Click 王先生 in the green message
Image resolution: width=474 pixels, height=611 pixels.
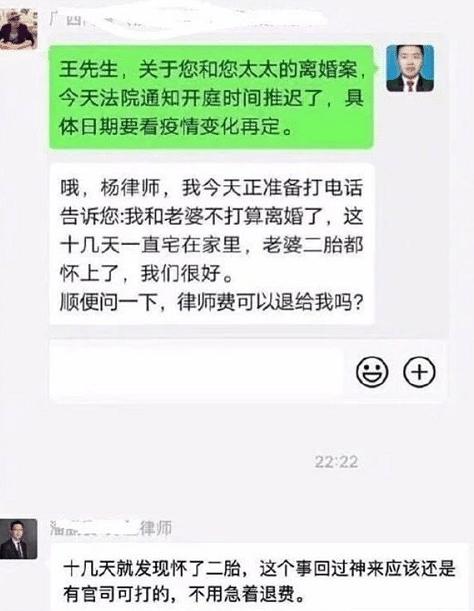click(x=89, y=70)
